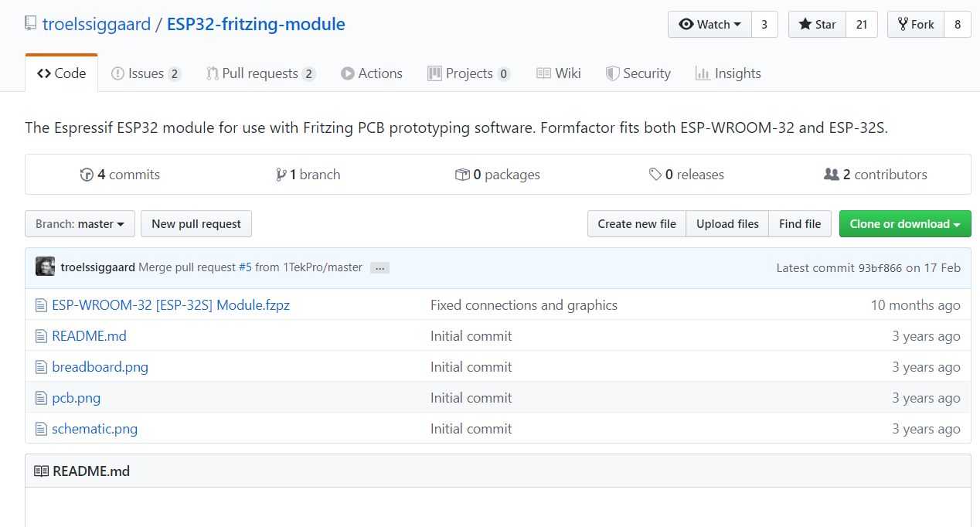Viewport: 980px width, 527px height.
Task: Click the README.md book icon in the header
Action: pyautogui.click(x=42, y=471)
